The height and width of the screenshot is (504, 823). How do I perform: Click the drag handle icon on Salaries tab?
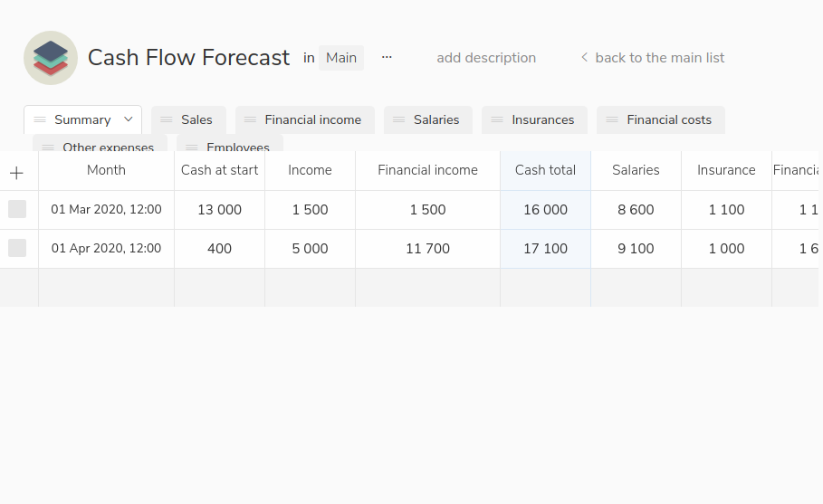tap(399, 119)
